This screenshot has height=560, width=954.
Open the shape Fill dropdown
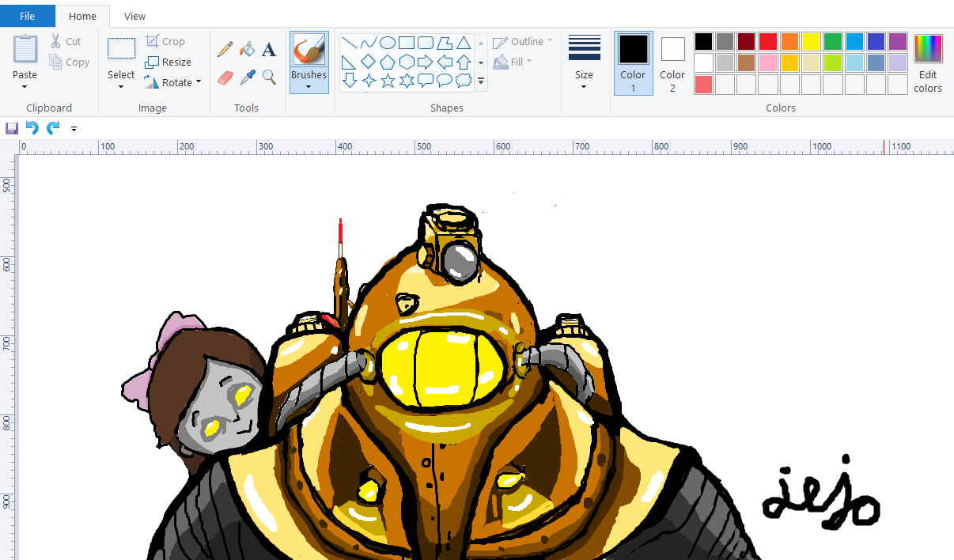(x=513, y=62)
